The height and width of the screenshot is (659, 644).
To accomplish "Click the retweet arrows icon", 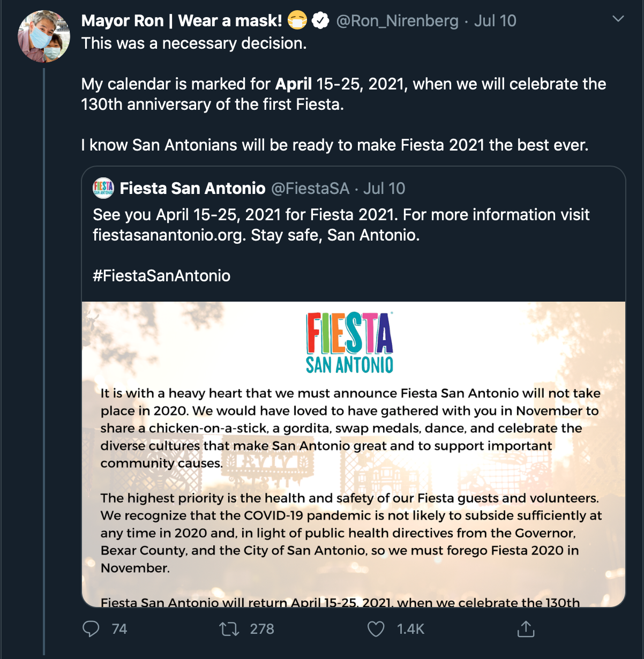I will click(x=229, y=628).
